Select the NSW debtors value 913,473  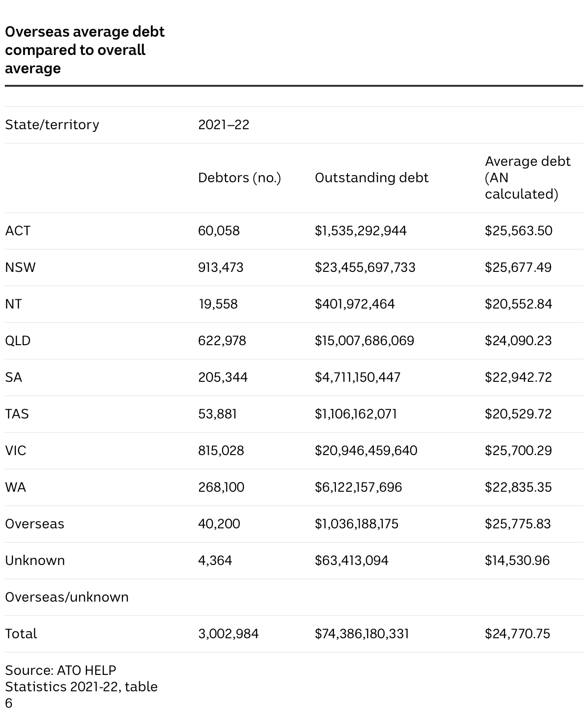click(221, 268)
